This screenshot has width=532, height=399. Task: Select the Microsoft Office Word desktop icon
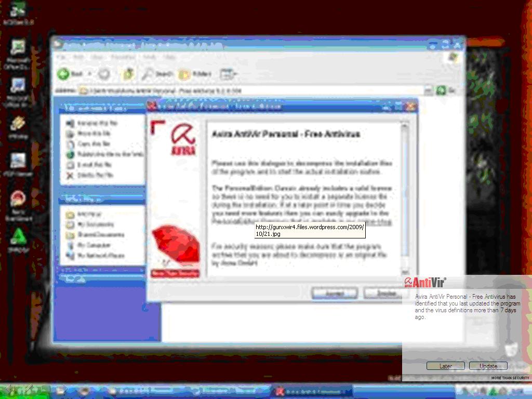click(18, 92)
